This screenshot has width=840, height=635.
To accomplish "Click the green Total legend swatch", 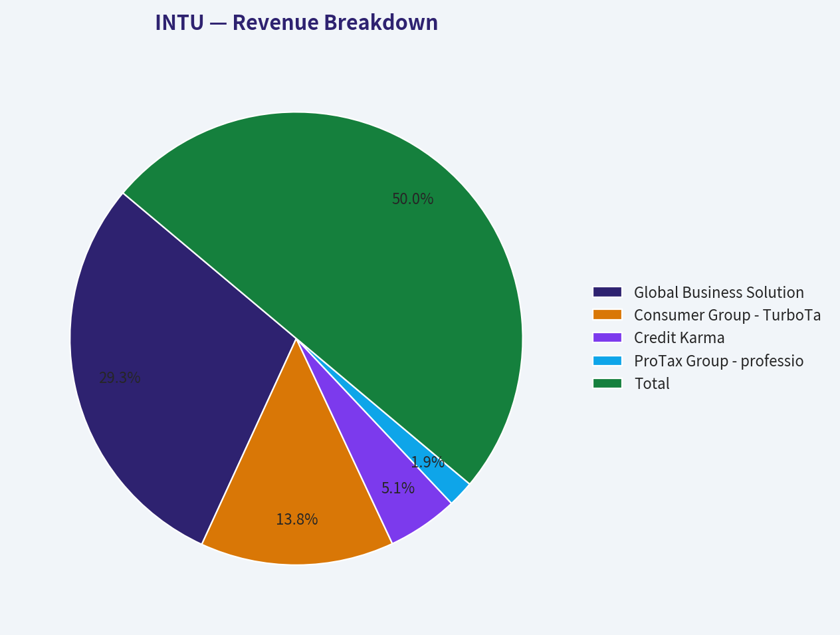I will coord(607,383).
